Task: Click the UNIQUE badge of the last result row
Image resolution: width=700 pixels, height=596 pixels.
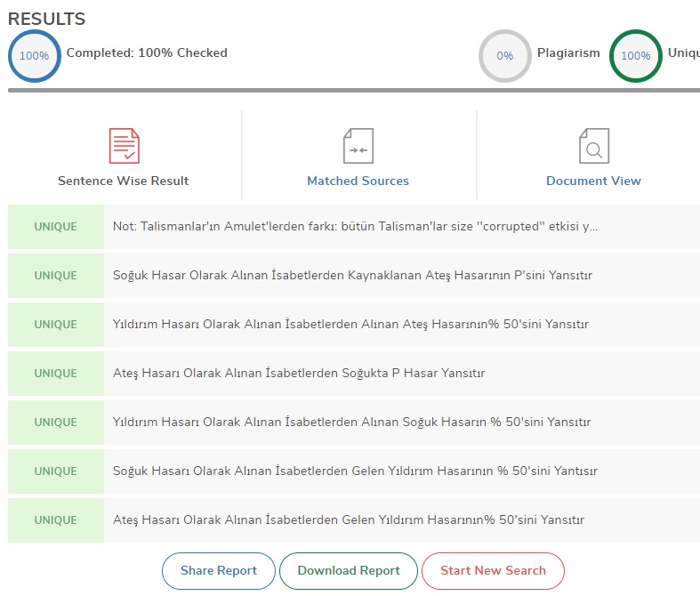Action: click(56, 520)
